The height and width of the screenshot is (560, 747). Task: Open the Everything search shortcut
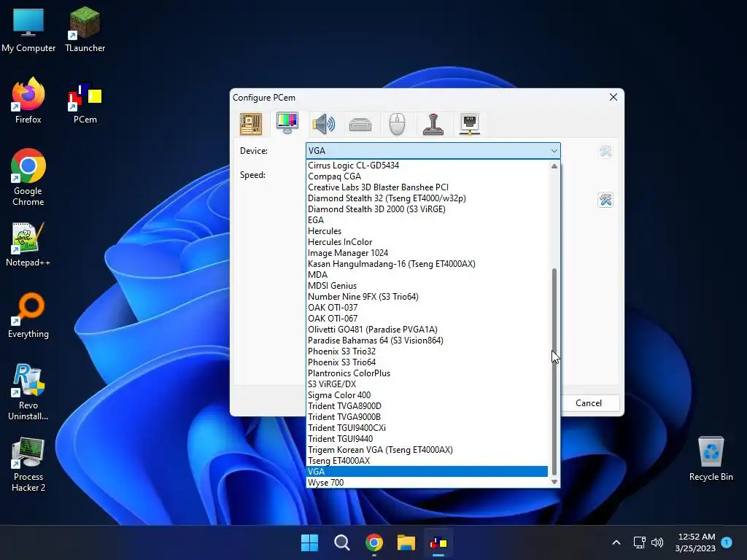pyautogui.click(x=28, y=315)
